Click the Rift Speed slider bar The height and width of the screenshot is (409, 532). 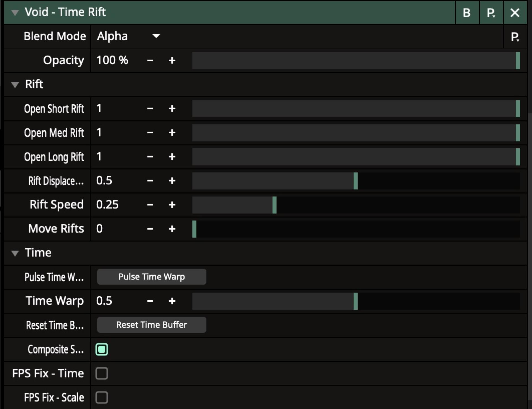point(356,205)
